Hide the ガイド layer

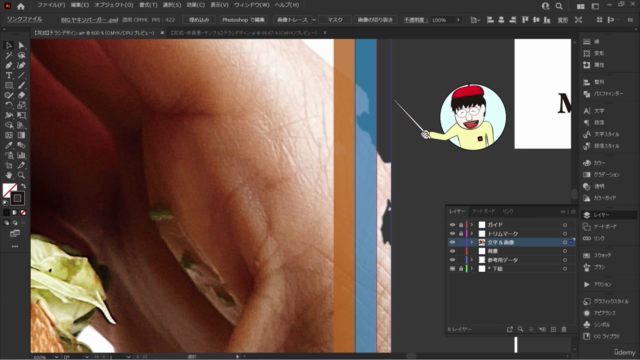[x=452, y=225]
